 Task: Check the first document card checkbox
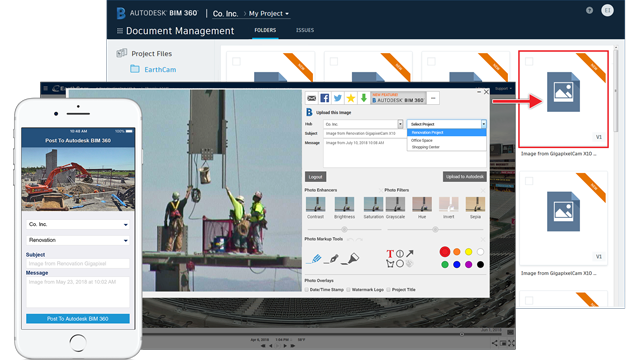click(x=236, y=62)
